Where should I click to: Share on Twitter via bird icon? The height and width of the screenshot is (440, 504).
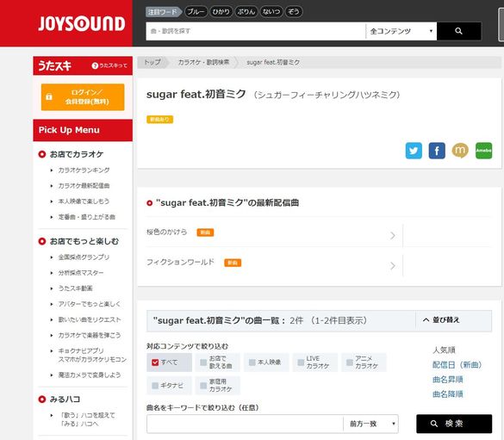point(414,151)
